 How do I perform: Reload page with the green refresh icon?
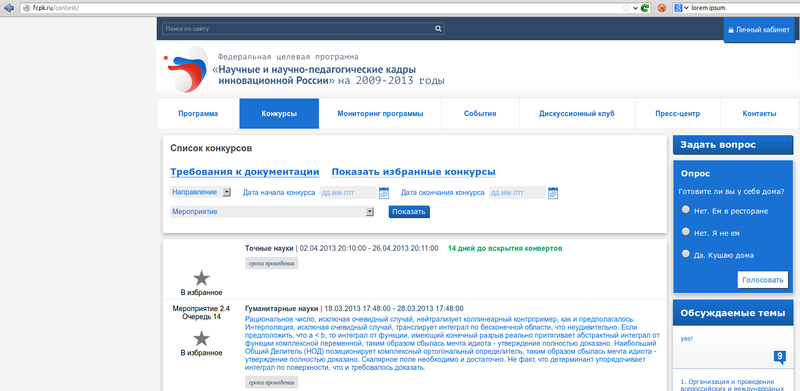(645, 8)
